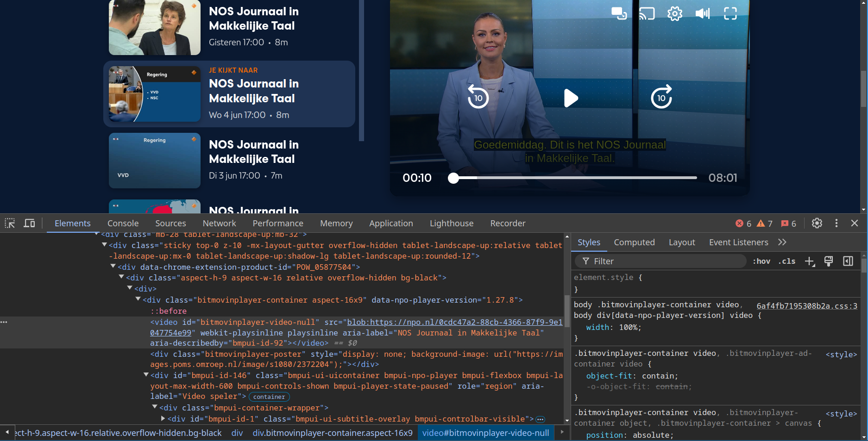Collapse the sticky top-0 div node
The width and height of the screenshot is (868, 441).
104,245
